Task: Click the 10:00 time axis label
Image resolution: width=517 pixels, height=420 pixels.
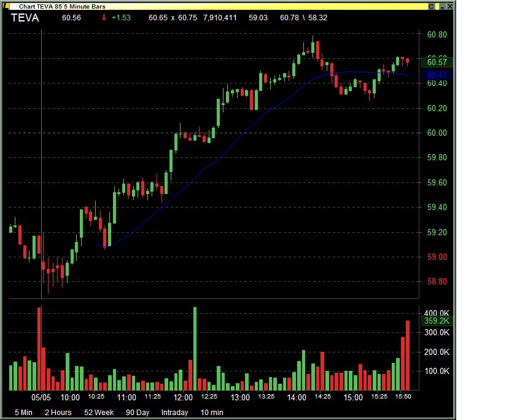Action: click(x=70, y=397)
